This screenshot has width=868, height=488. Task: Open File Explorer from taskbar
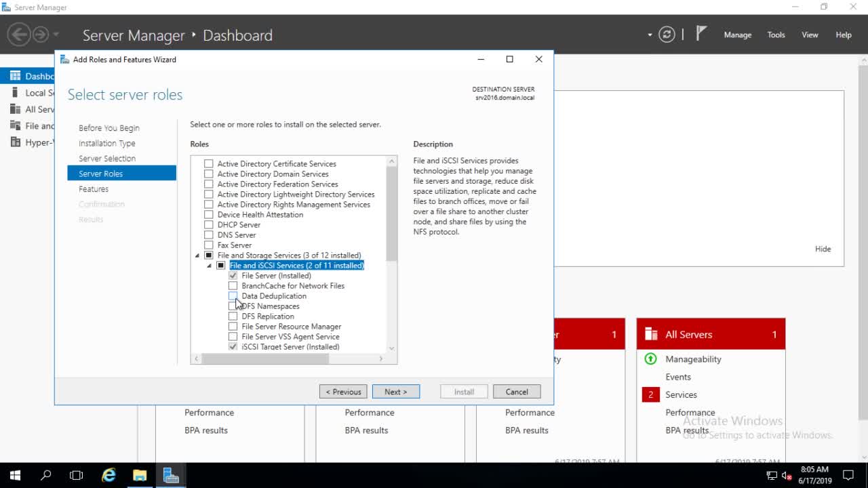point(140,475)
